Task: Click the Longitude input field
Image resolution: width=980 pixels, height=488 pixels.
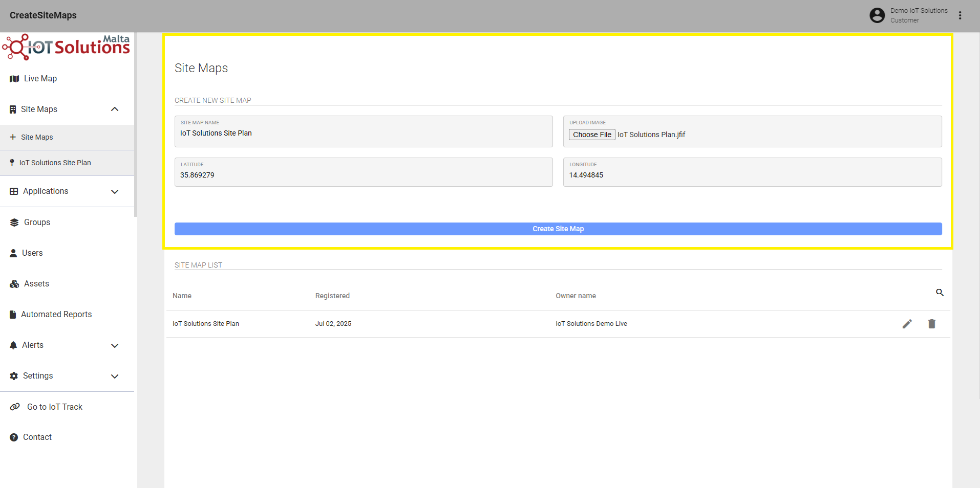Action: pos(753,172)
